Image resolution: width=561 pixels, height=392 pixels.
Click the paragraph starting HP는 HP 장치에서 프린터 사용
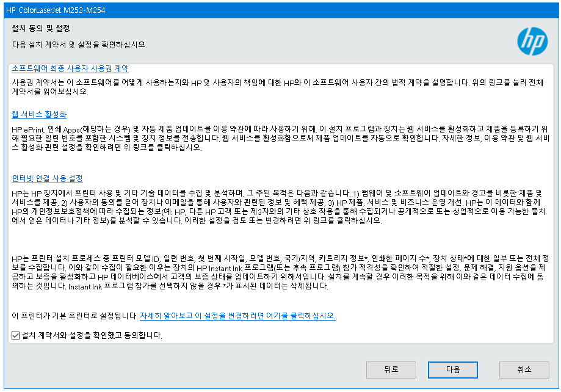tap(278, 207)
